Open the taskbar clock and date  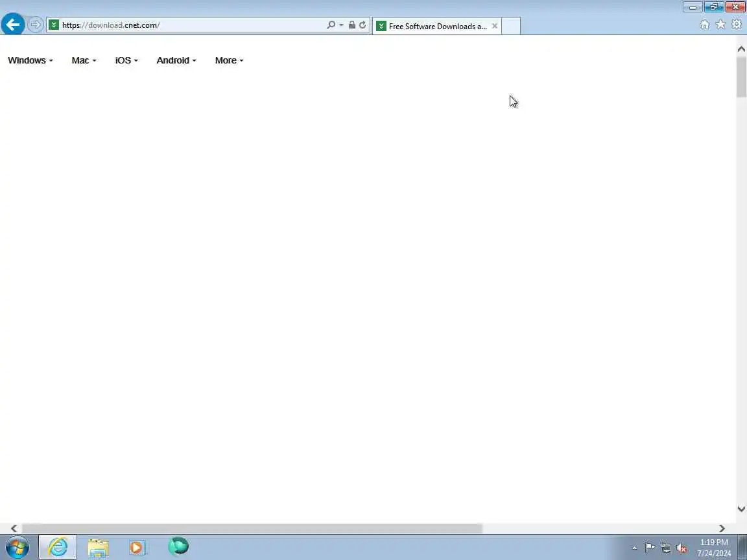(x=714, y=548)
